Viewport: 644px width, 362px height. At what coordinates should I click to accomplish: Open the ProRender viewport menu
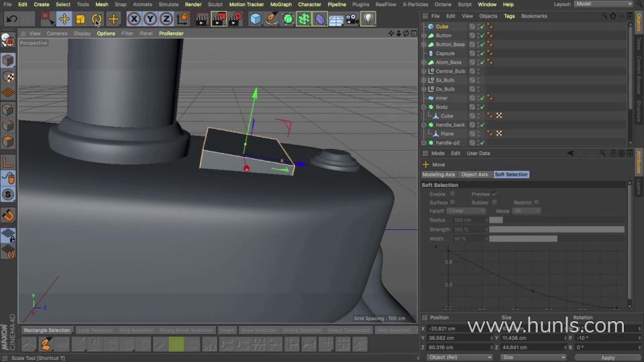pos(171,34)
